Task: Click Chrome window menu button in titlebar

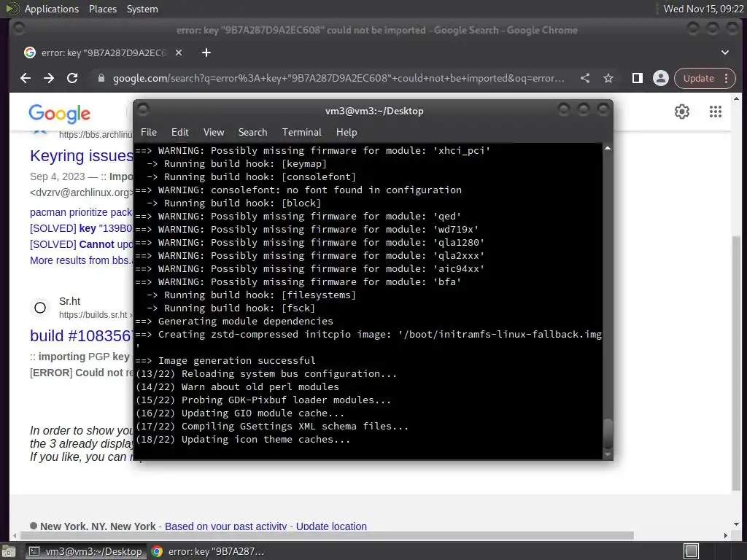Action: tap(19, 29)
